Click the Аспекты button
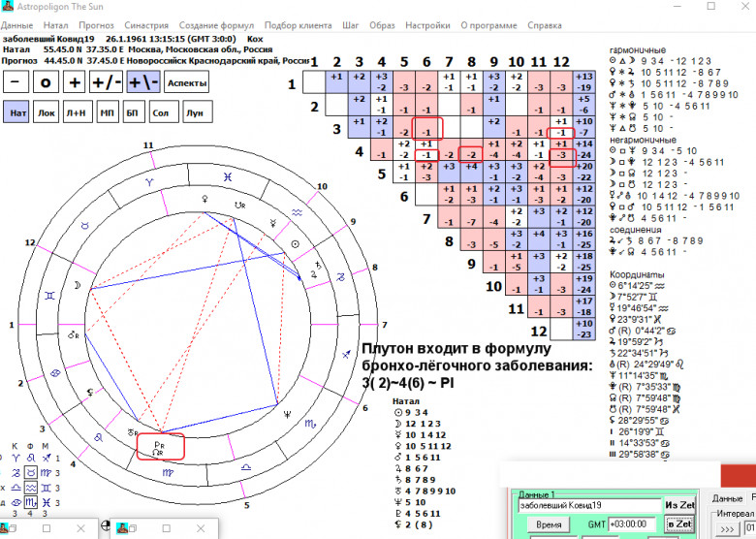This screenshot has height=539, width=756. 187,82
